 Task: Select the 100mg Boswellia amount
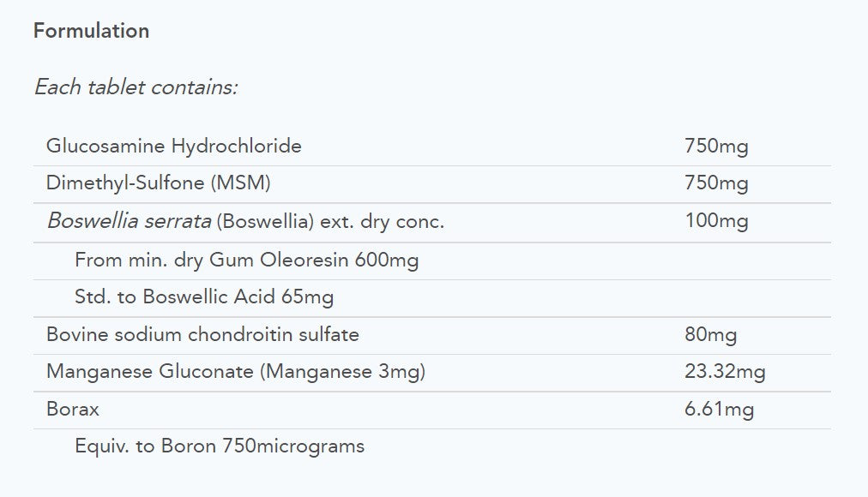pos(716,221)
